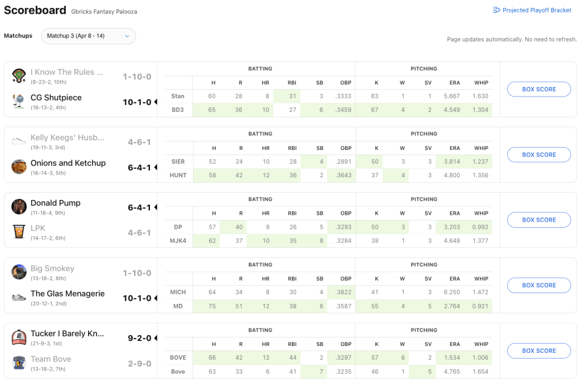
Task: Click LPK team logo icon
Action: (19, 232)
